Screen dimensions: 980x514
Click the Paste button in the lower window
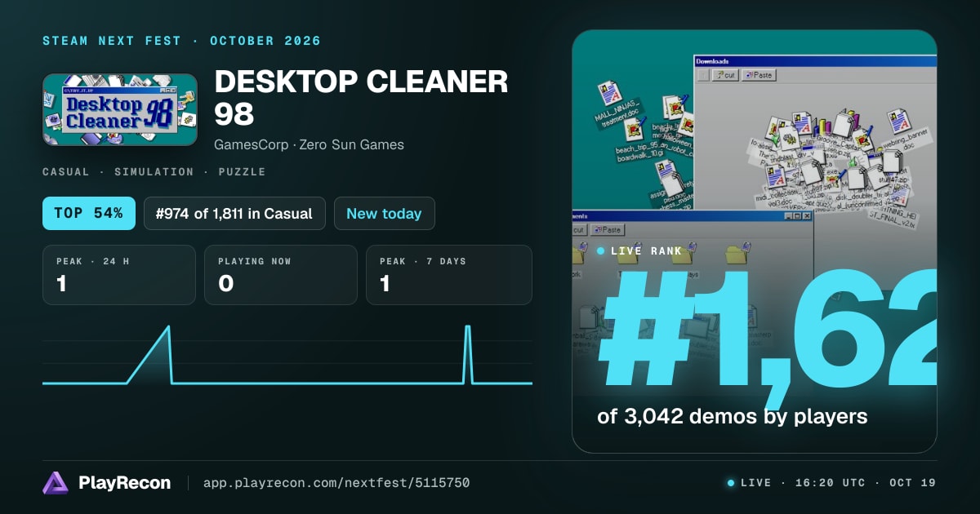click(x=606, y=230)
